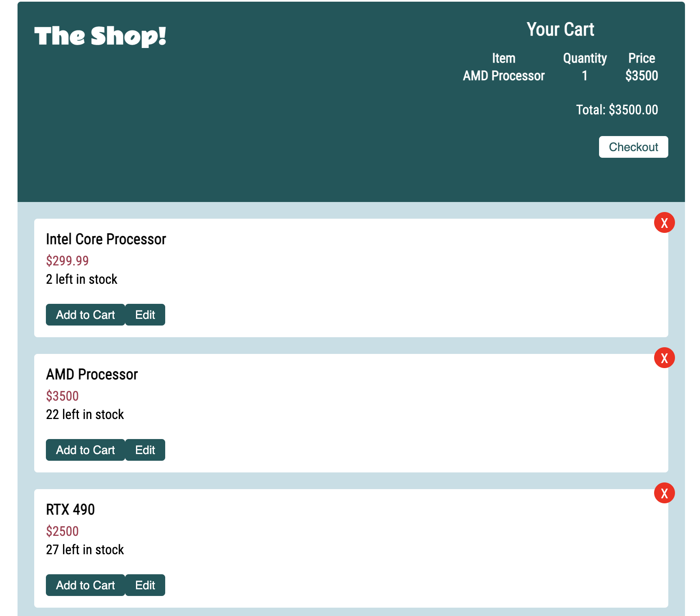Select AMD Processor row in cart
700x616 pixels.
click(504, 76)
